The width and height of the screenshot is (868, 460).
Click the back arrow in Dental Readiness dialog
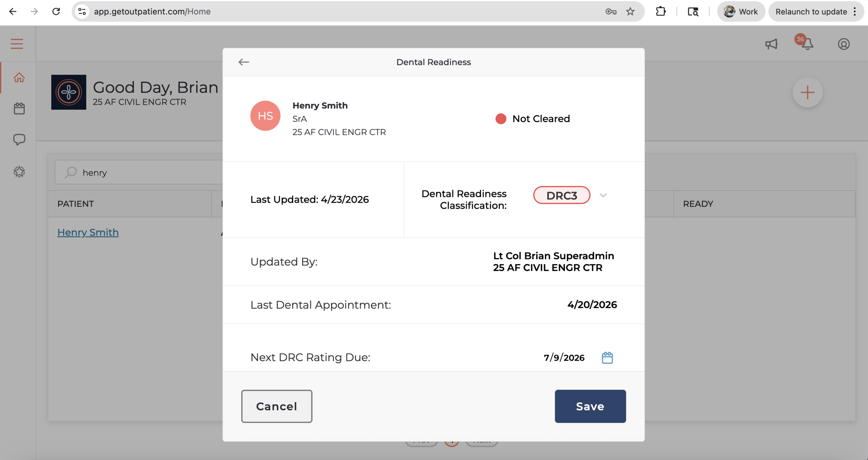point(243,62)
